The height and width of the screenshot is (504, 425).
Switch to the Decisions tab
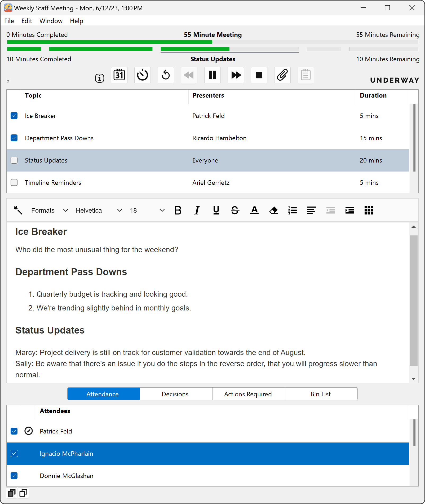[x=175, y=394]
